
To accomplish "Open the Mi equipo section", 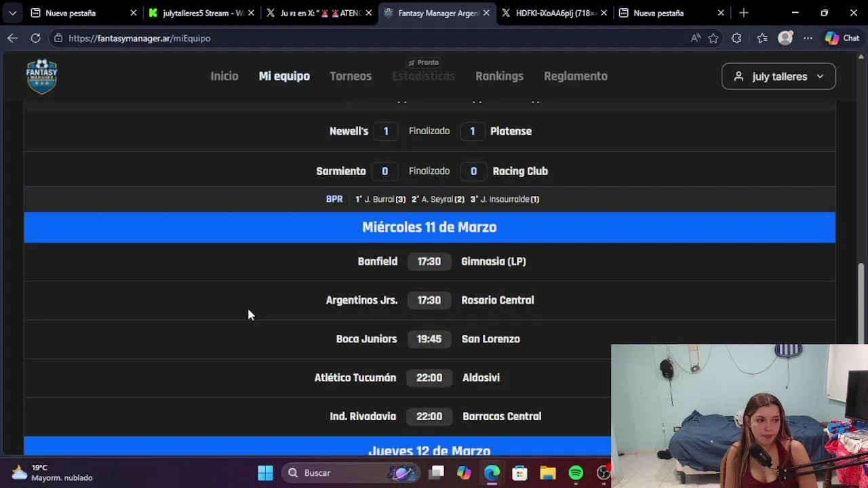I will click(x=284, y=76).
